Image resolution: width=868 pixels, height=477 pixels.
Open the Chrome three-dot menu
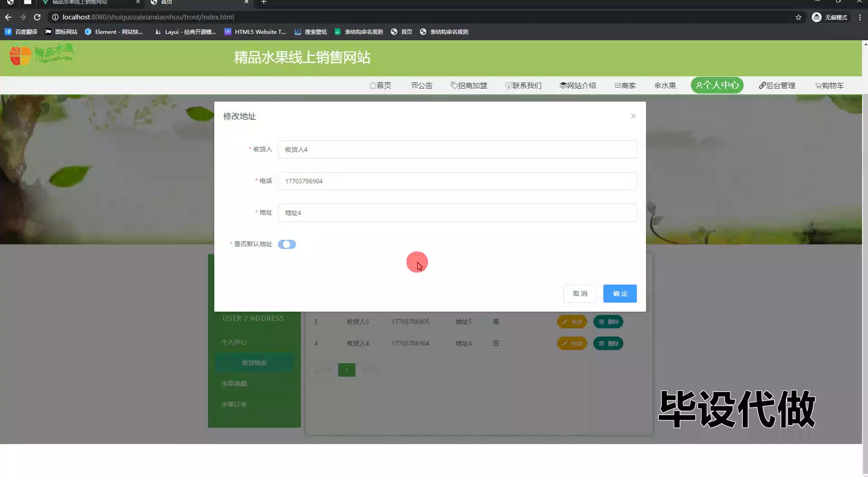point(860,17)
